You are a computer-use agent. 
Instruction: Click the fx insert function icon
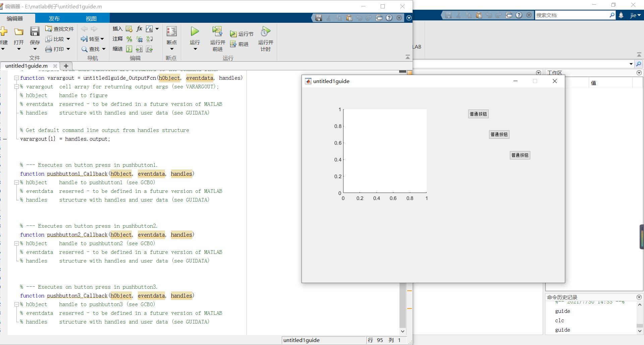click(x=140, y=29)
